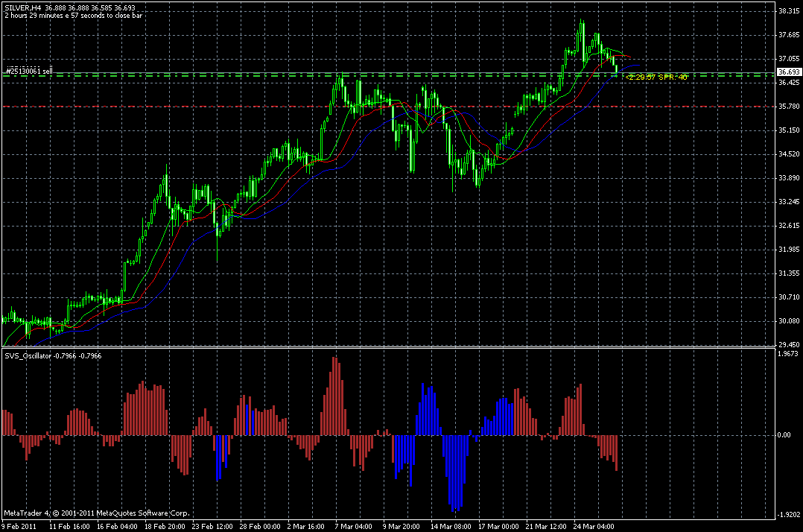Click price level 35.150 on axis
The image size is (803, 532).
coord(789,130)
